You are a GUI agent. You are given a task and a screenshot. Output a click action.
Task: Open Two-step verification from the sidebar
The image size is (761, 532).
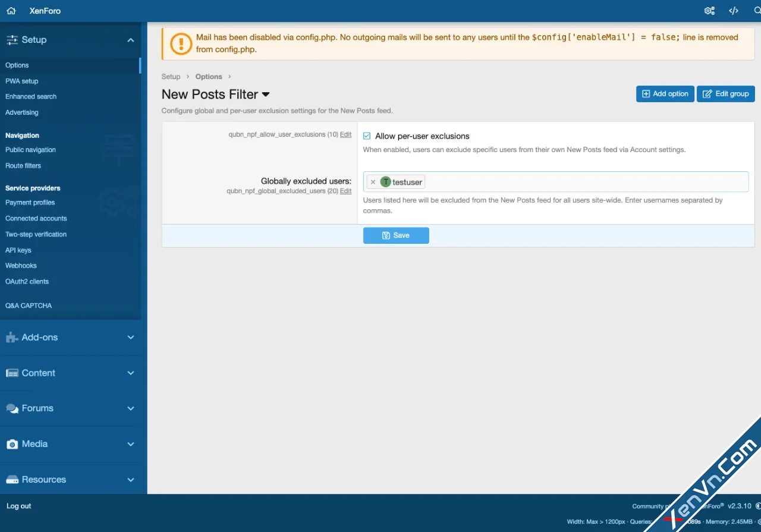tap(36, 234)
